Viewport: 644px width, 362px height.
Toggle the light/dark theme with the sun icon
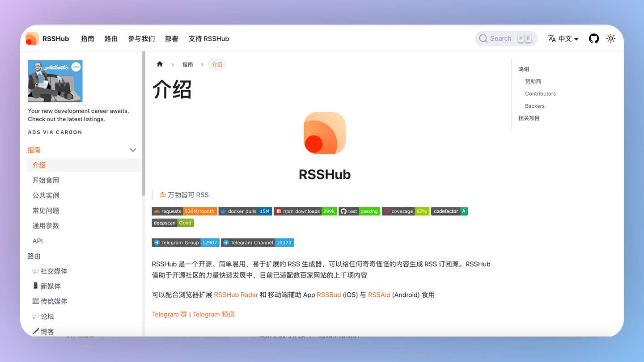point(610,38)
